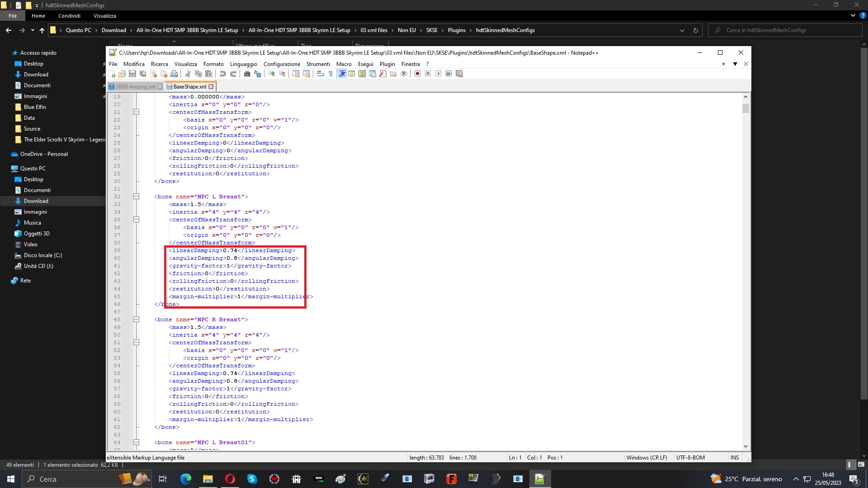Collapse the fold marker at line 35
Screen dimensions: 868x488
pyautogui.click(x=136, y=220)
